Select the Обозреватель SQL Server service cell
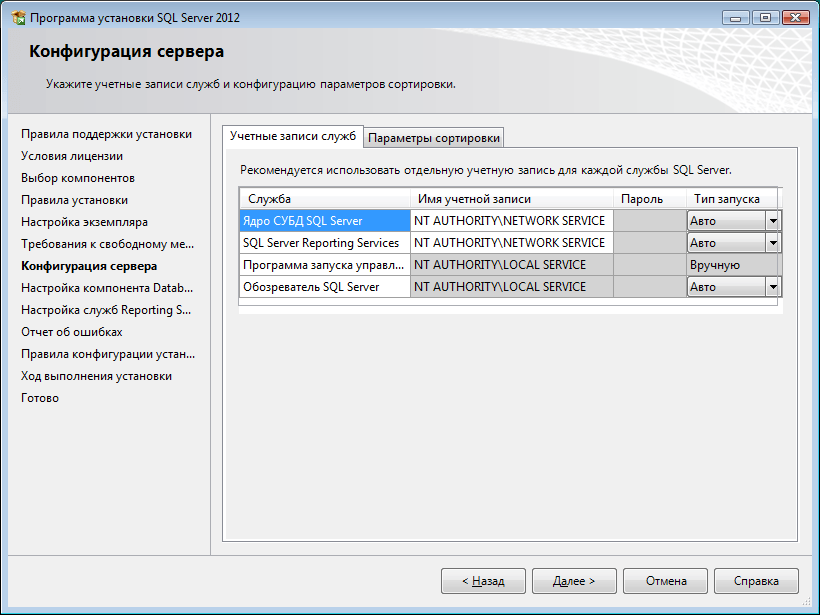The height and width of the screenshot is (615, 820). 324,287
